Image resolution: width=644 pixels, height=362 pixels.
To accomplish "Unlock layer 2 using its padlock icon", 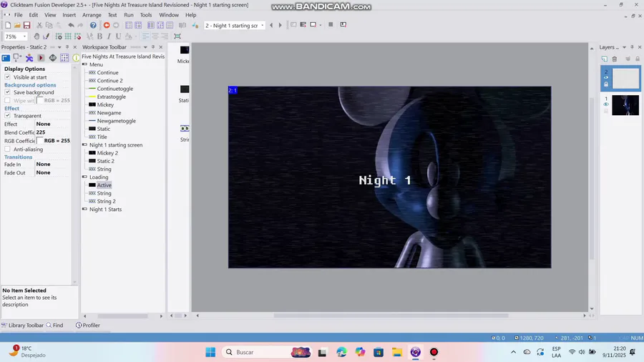I will (x=606, y=84).
